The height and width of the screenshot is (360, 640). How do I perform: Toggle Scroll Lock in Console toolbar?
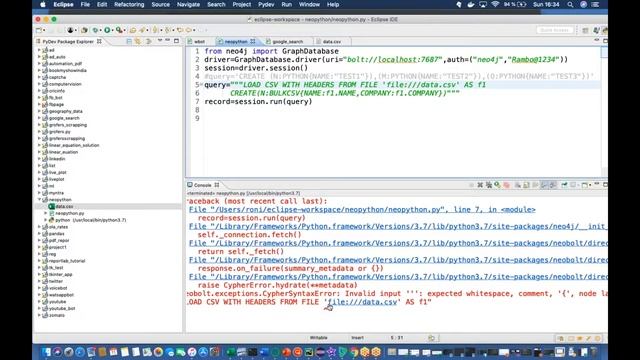click(526, 185)
